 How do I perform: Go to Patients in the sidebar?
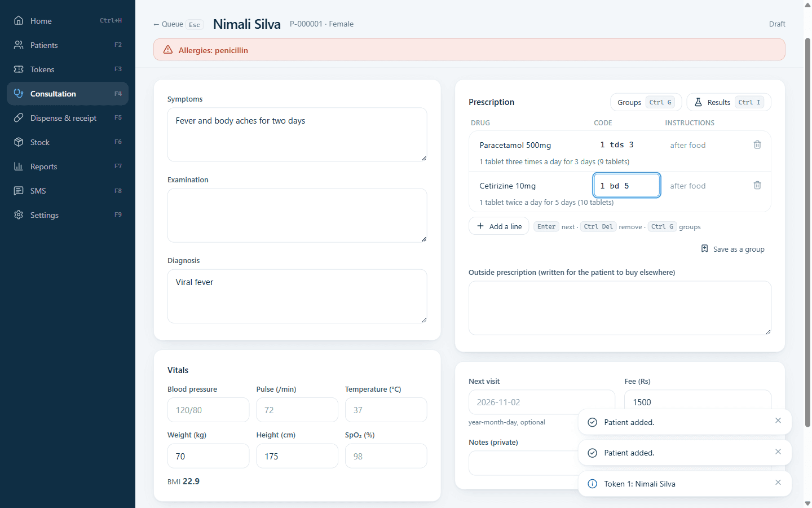click(x=68, y=45)
